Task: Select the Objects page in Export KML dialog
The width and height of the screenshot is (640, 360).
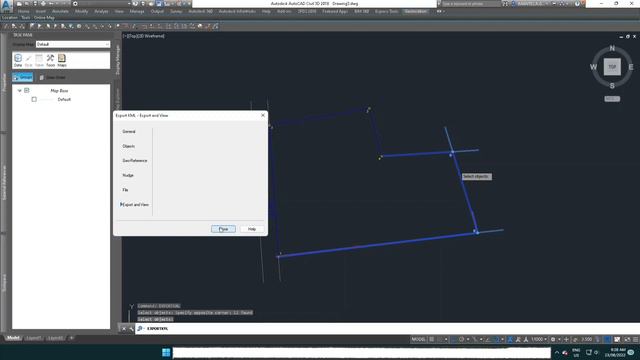Action: (129, 146)
